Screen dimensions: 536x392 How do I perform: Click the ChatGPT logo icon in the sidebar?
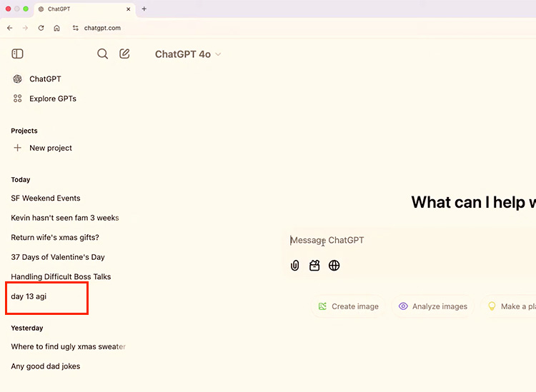pos(17,79)
